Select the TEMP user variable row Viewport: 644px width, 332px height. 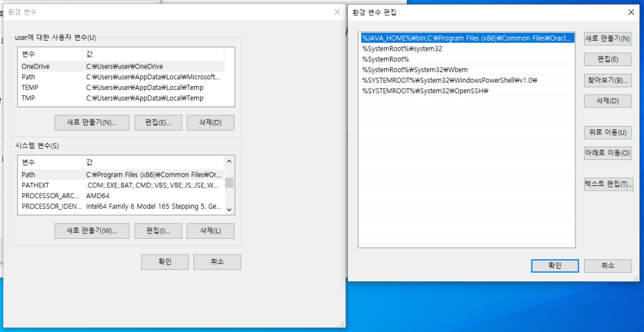tap(122, 87)
